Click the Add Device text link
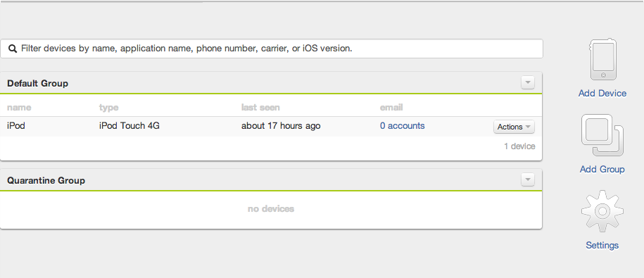 click(602, 93)
